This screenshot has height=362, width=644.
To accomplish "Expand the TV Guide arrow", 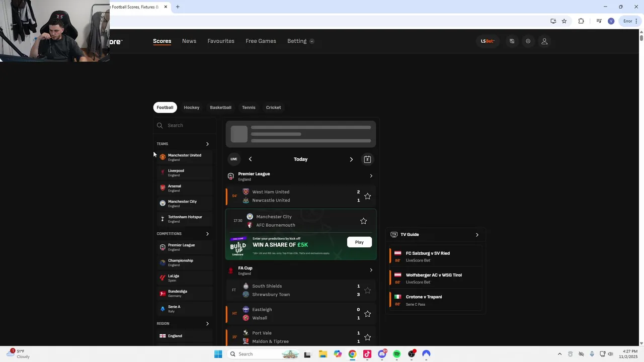I will click(477, 234).
